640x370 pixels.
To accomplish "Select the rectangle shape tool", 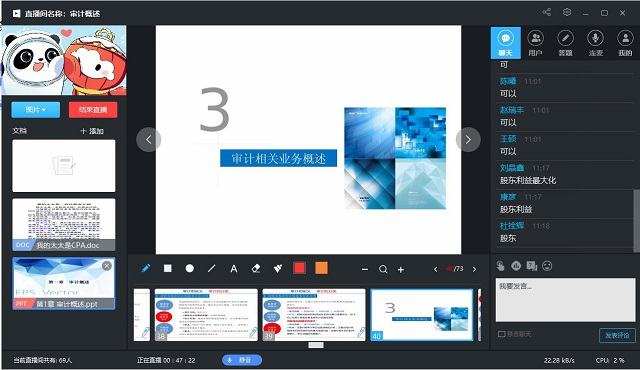I will pyautogui.click(x=167, y=268).
